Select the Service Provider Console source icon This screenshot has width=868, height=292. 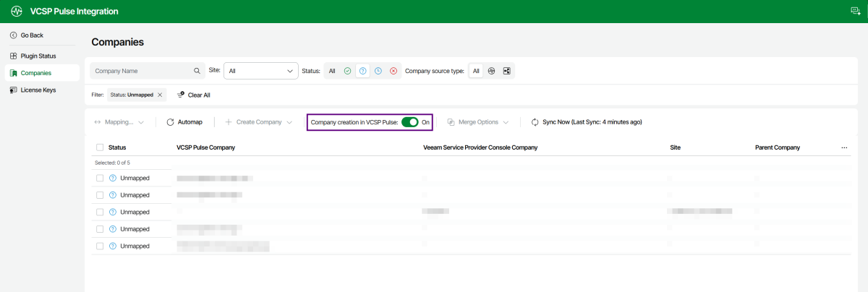click(507, 71)
